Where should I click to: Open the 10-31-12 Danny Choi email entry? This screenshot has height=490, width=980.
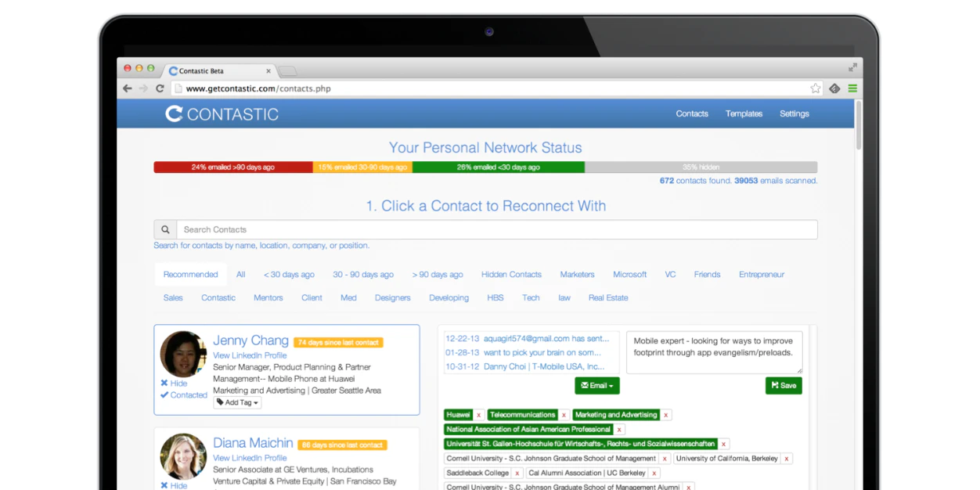(x=524, y=366)
